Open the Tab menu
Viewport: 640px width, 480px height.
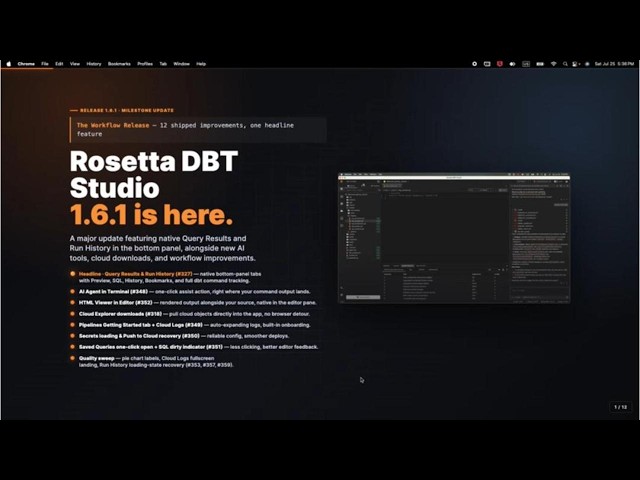(x=163, y=64)
